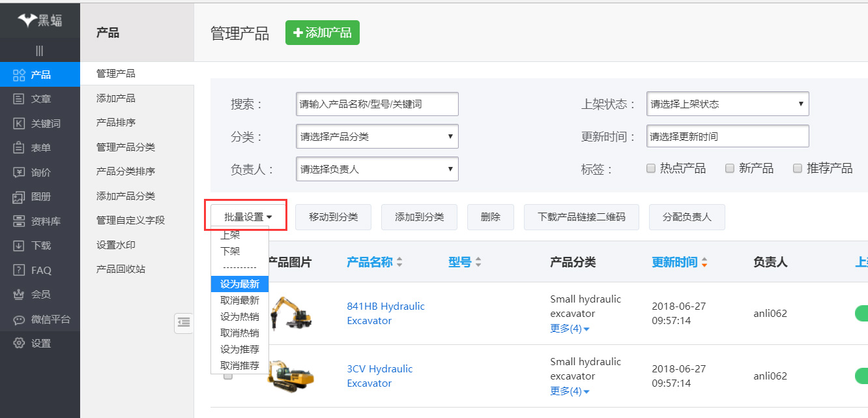Open the 图册 gallery icon
Screen dimensions: 868x418
click(19, 197)
